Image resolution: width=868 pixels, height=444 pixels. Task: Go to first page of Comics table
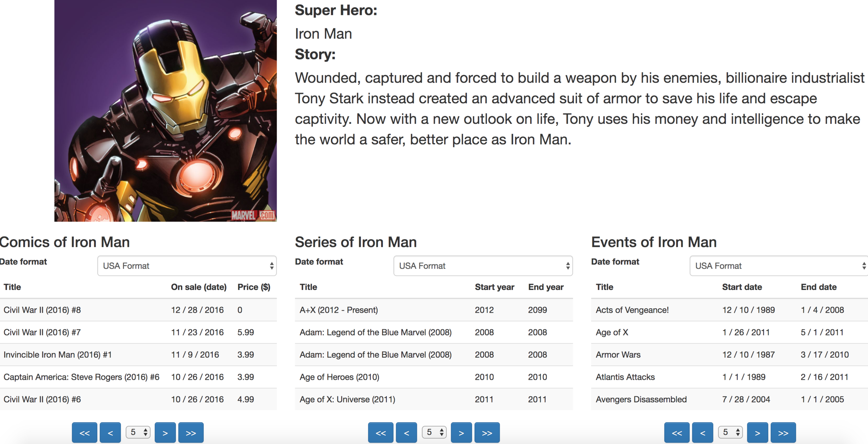[84, 433]
